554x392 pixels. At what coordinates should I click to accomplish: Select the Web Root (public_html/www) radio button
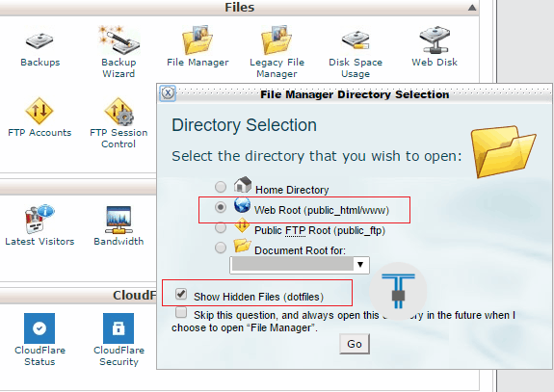221,207
